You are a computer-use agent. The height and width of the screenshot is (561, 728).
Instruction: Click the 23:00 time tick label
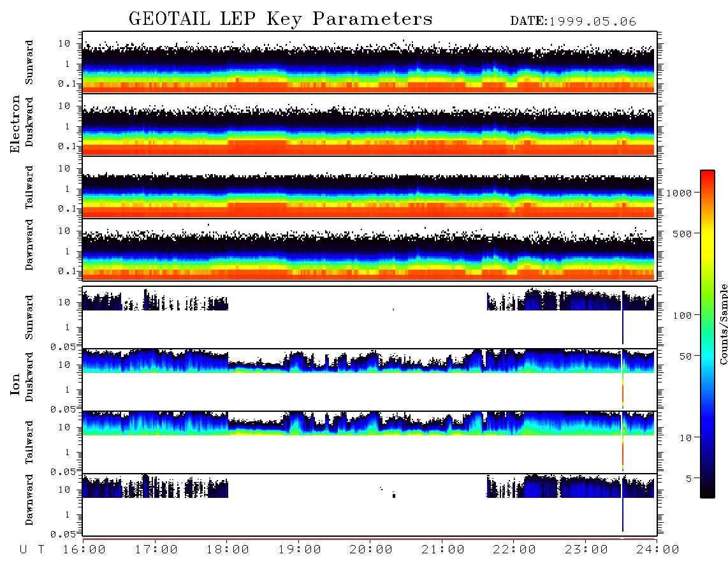click(x=586, y=550)
